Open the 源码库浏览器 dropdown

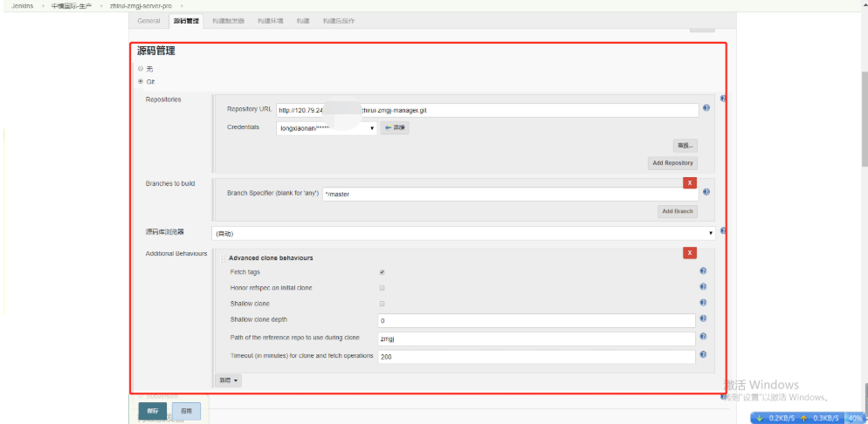tap(464, 233)
